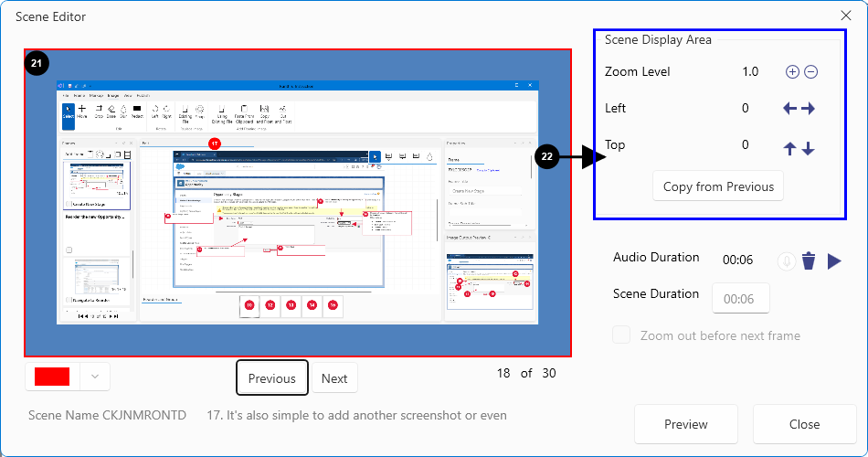
Task: Delete the audio with trash icon
Action: coord(809,261)
